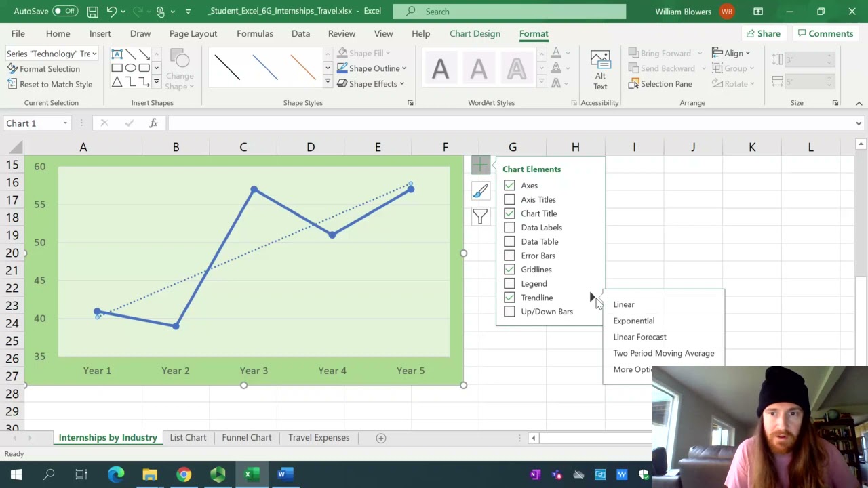
Task: Check the Axis Titles checkbox
Action: (x=509, y=199)
